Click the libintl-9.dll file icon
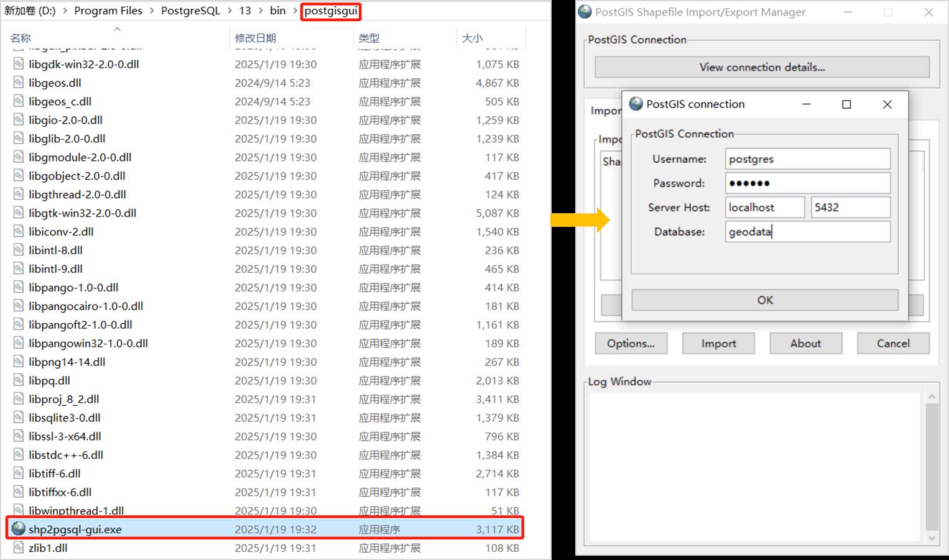The image size is (949, 560). click(19, 269)
